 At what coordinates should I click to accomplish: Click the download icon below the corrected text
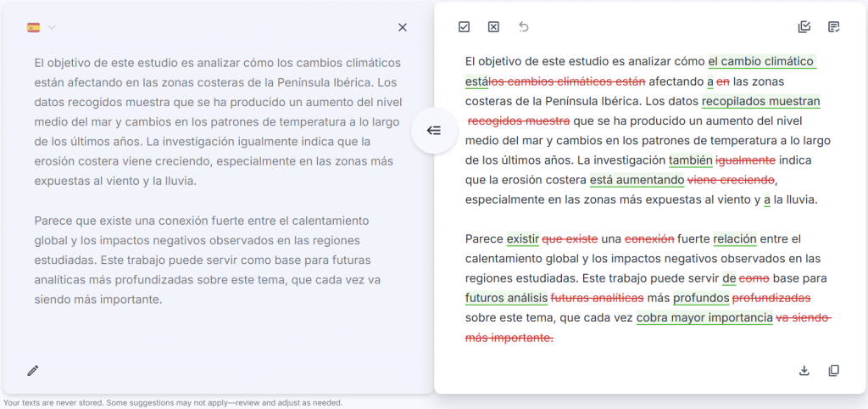804,371
